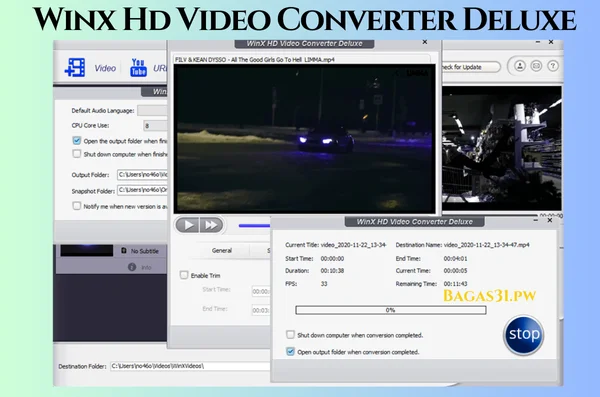Viewport: 600px width, 397px height.
Task: Click the video thumbnail beside No Subtitle
Action: pos(86,251)
